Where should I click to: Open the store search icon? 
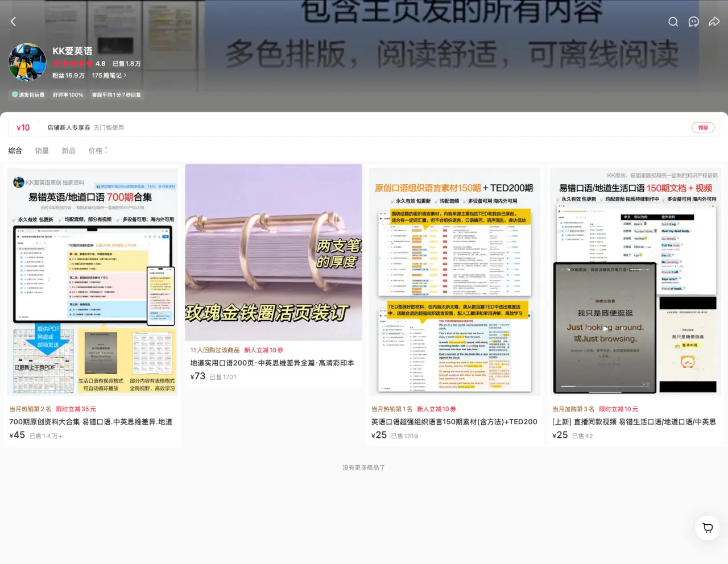(x=673, y=22)
